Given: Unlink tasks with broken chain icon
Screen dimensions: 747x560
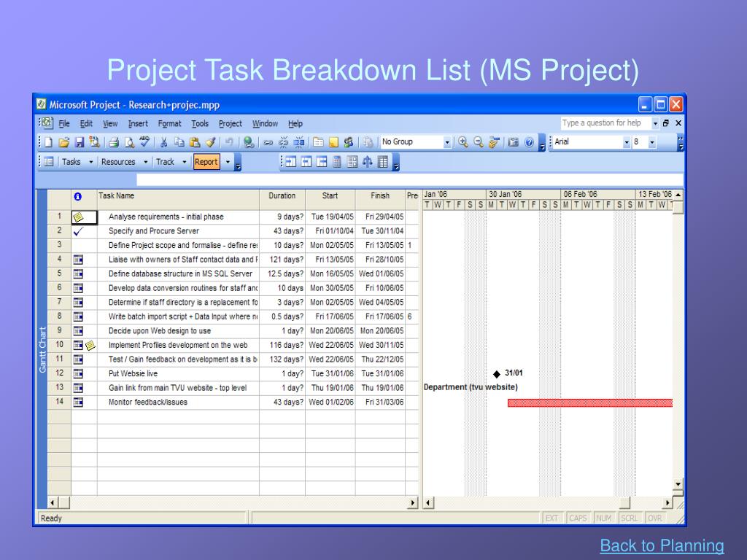Looking at the screenshot, I should point(284,142).
